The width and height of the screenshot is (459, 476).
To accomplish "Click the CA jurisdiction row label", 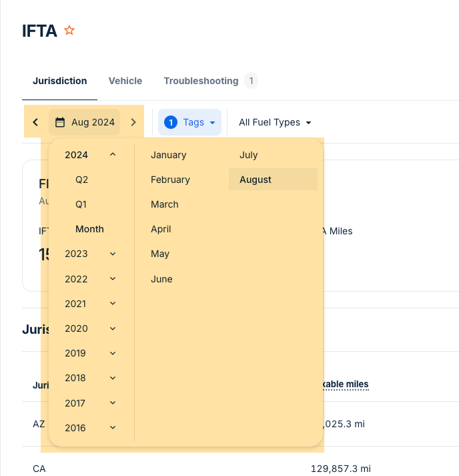I will [39, 469].
